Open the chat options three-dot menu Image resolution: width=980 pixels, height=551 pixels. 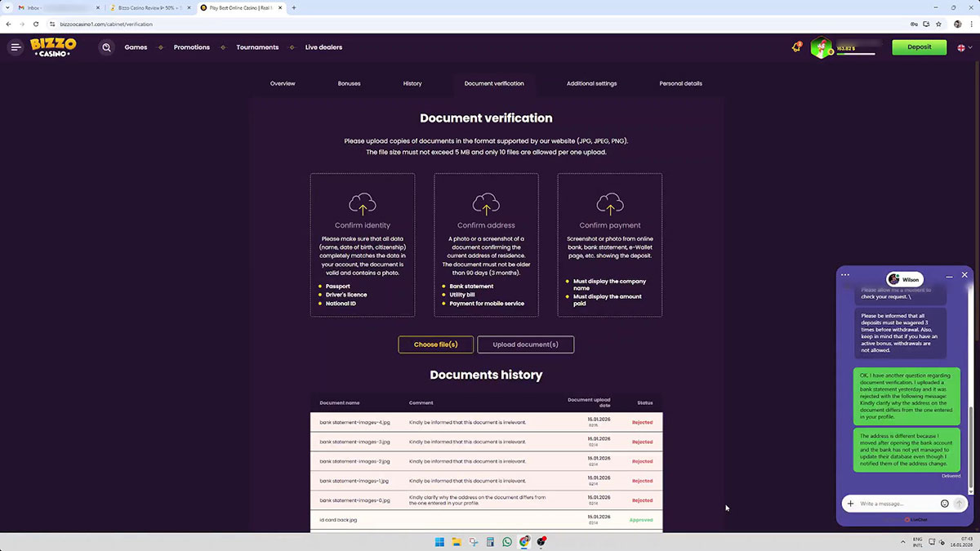(x=845, y=275)
